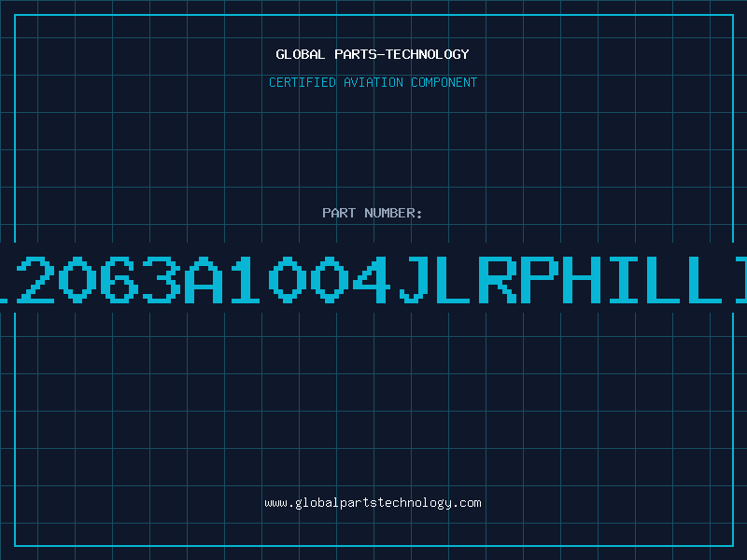Click the large part number 2063A1004JLRPHILL text

pyautogui.click(x=373, y=279)
